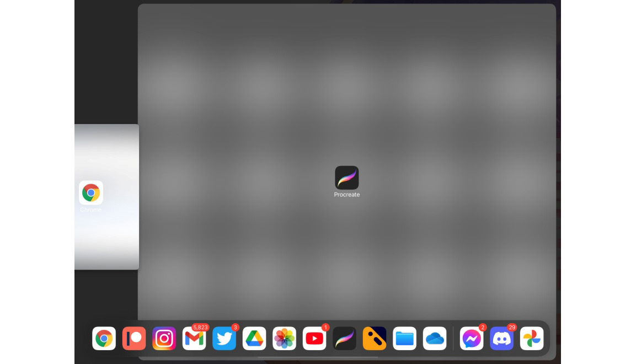636x364 pixels.
Task: Select the Chrome split view panel icon
Action: click(x=91, y=192)
